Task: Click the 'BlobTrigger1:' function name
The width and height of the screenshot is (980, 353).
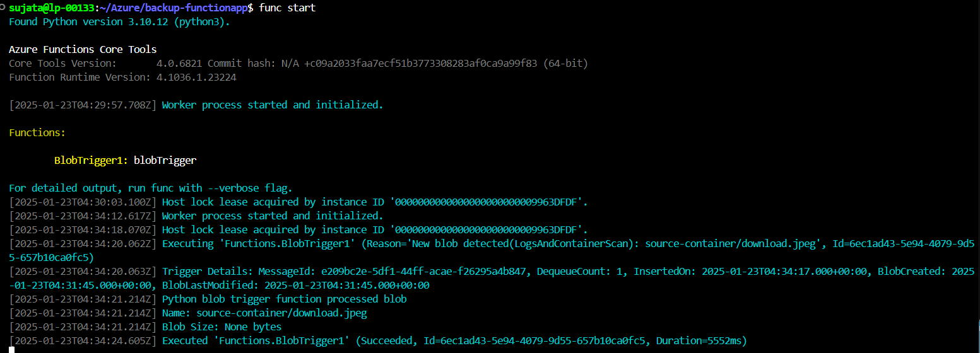Action: pos(92,160)
